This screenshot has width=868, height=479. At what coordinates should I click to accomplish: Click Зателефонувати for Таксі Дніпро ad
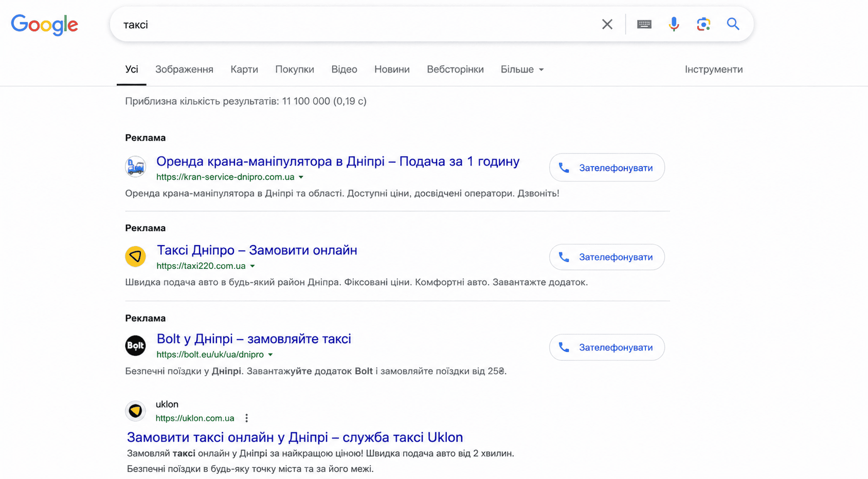coord(607,257)
